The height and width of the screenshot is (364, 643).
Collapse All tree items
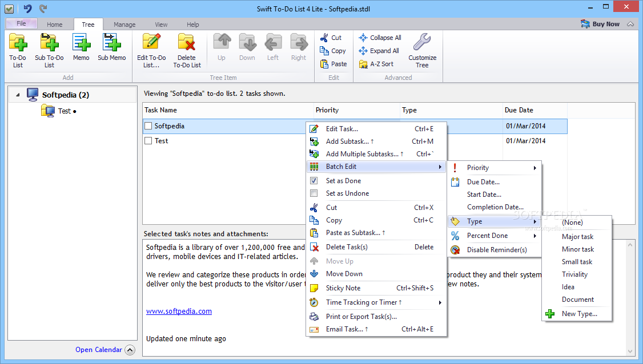[x=380, y=38]
